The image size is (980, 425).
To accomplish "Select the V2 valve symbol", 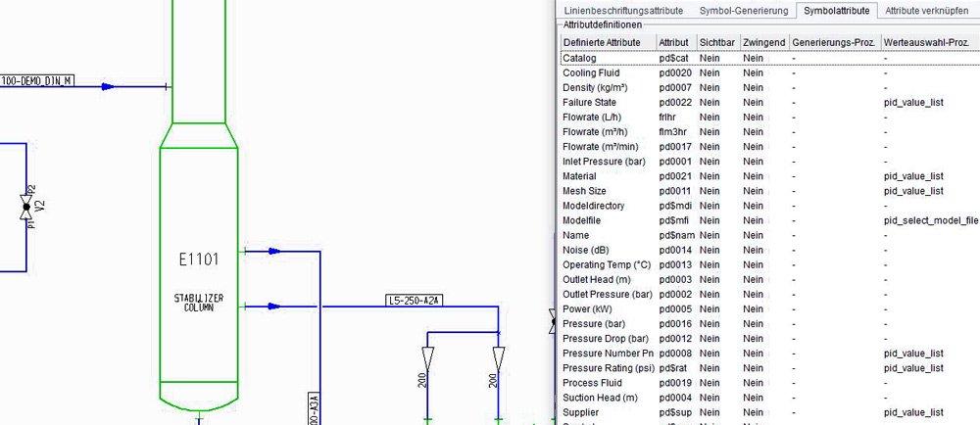I will (26, 207).
